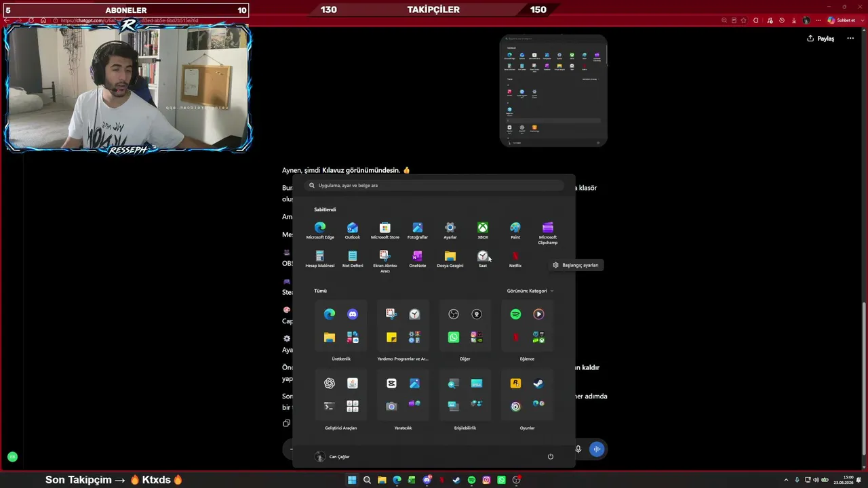868x488 pixels.
Task: Click the Start menu search box
Action: click(434, 185)
